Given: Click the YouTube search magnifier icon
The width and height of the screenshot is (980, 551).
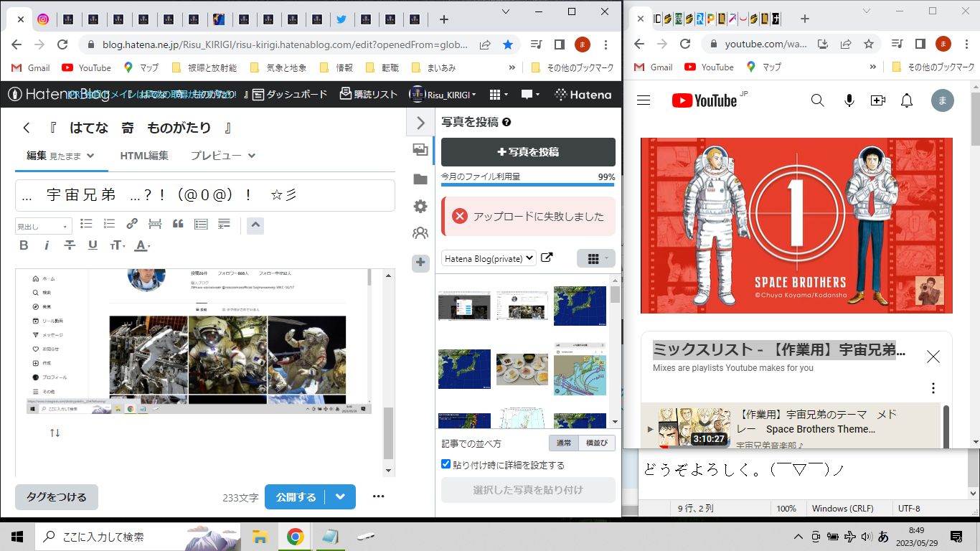Looking at the screenshot, I should pos(817,100).
